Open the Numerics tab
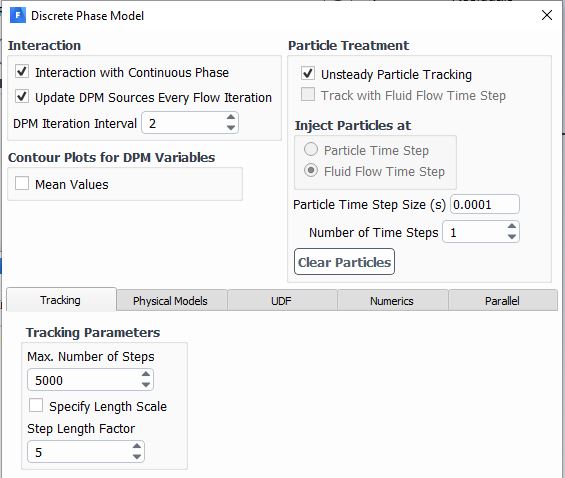The image size is (565, 478). pyautogui.click(x=392, y=301)
